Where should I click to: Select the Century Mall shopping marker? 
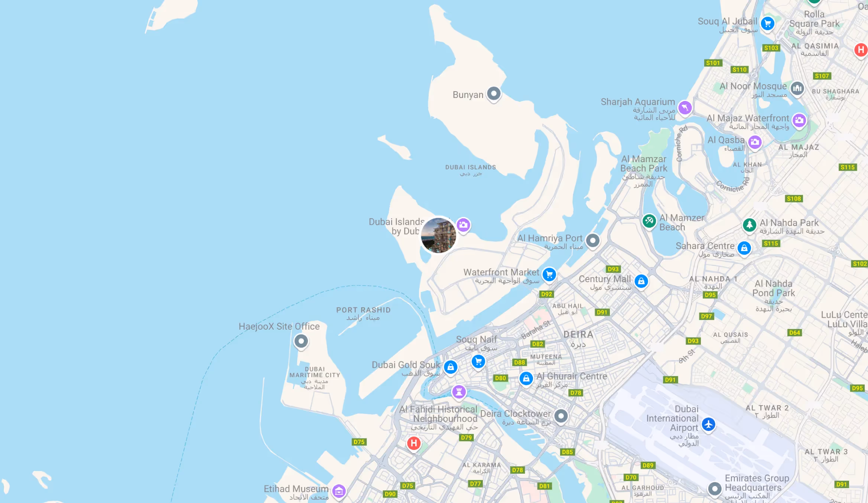pyautogui.click(x=641, y=281)
